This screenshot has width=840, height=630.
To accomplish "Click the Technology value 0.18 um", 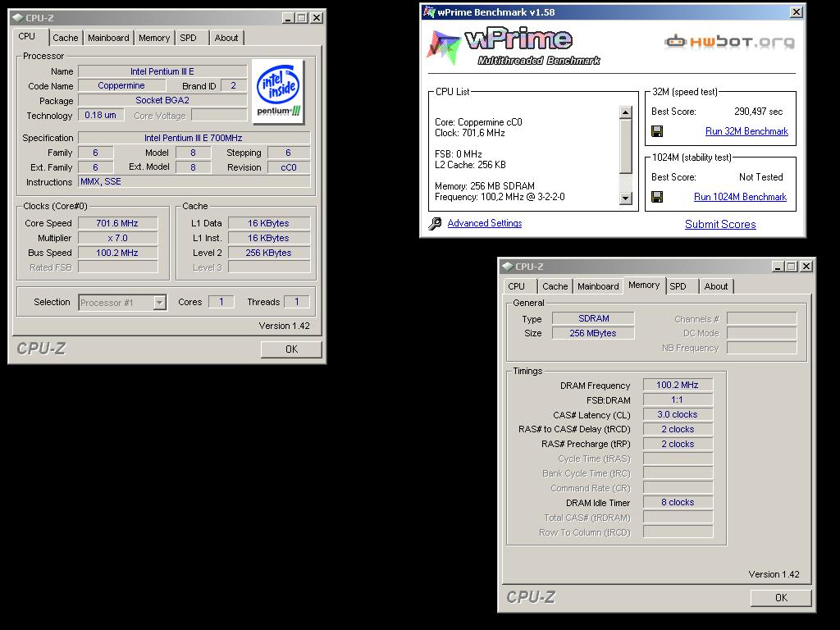I will point(101,115).
